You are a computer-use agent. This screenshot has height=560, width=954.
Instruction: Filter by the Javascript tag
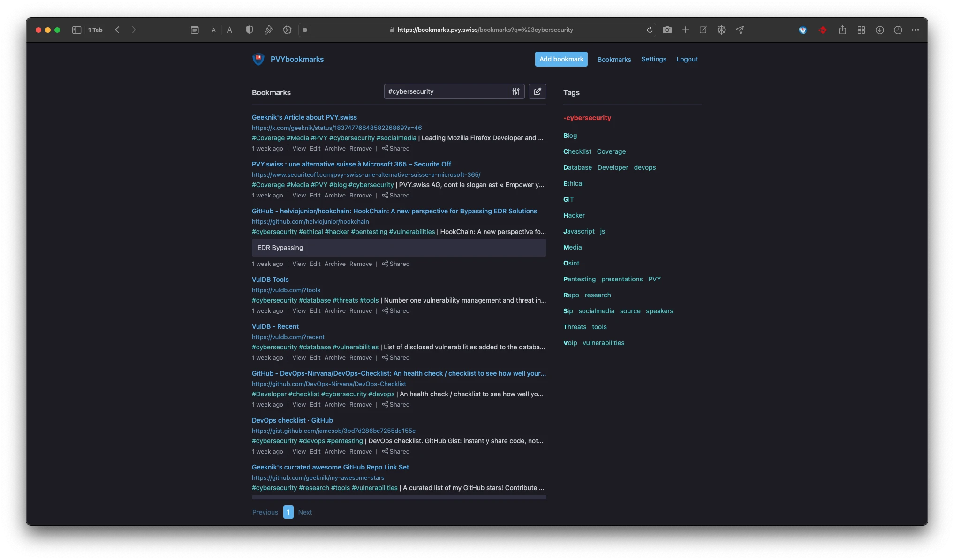point(579,231)
